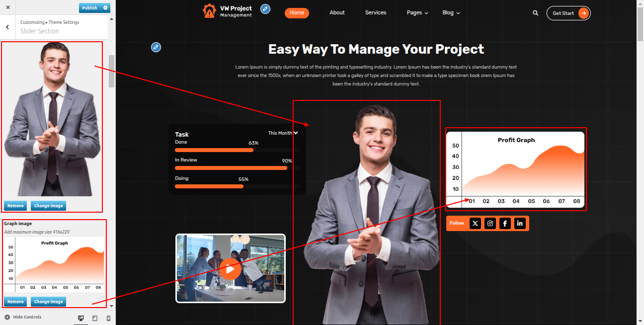Viewport: 644px width, 325px height.
Task: Expand the Blog dropdown menu
Action: click(451, 13)
